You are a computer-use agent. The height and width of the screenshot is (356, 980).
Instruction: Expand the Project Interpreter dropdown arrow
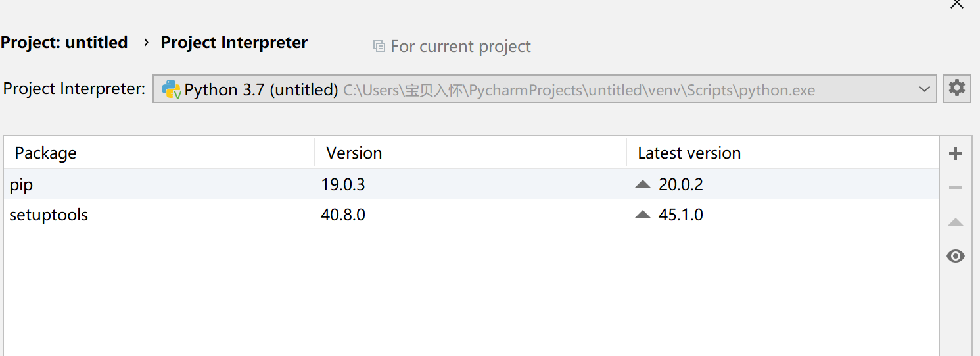click(x=924, y=89)
